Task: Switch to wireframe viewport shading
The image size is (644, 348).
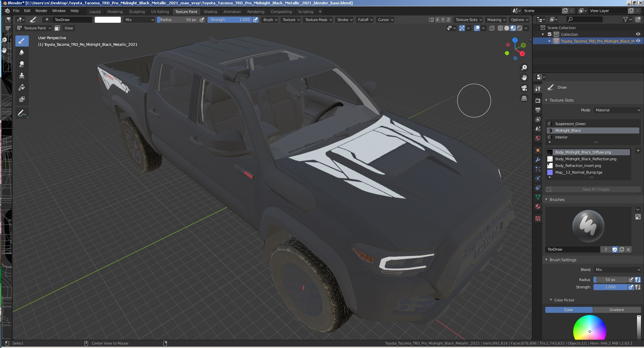Action: coord(500,28)
